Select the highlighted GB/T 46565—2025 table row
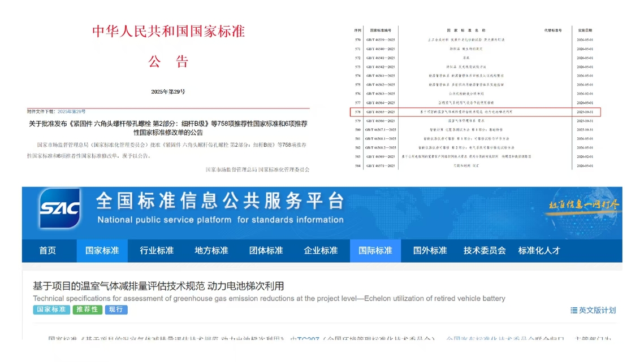The height and width of the screenshot is (362, 644). [475, 112]
